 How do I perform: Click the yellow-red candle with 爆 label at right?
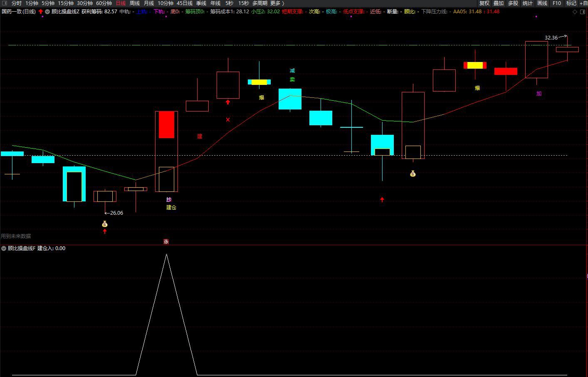coord(475,65)
